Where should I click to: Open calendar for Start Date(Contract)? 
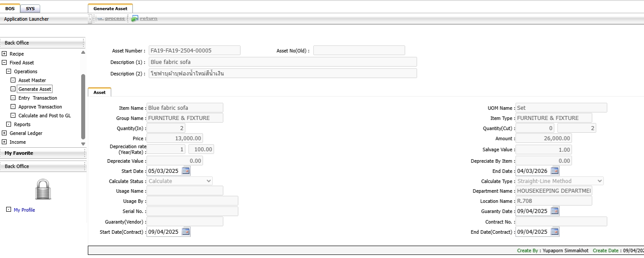(x=186, y=232)
